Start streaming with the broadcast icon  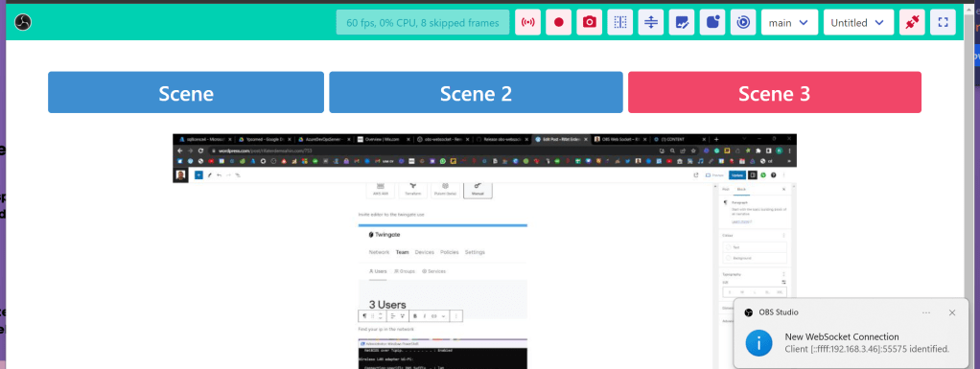[x=528, y=22]
